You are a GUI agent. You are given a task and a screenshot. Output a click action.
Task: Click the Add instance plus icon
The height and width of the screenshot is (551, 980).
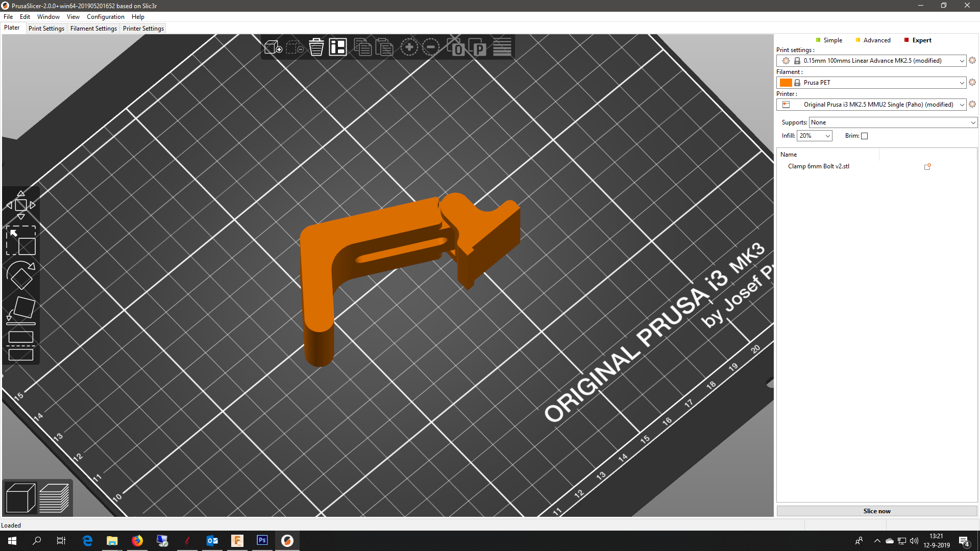tap(409, 47)
